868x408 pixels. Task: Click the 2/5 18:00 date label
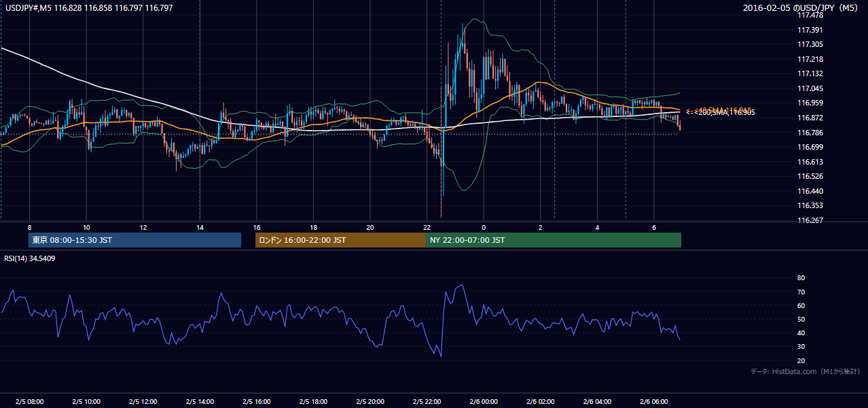pos(314,401)
